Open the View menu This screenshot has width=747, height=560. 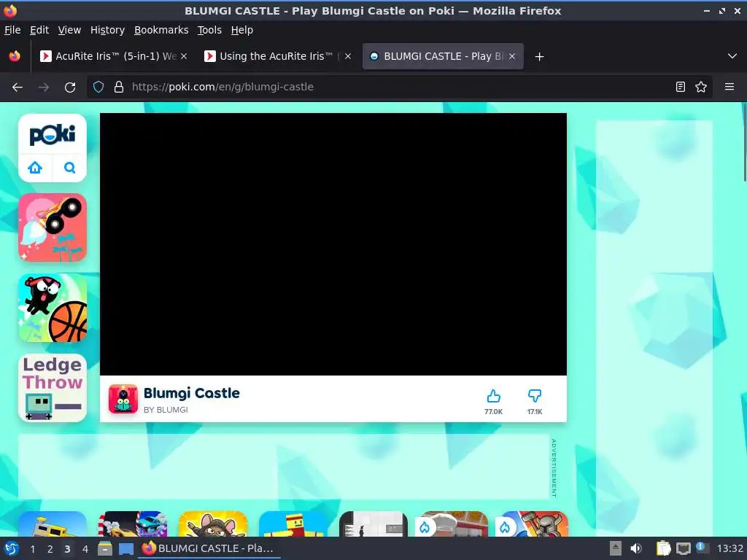point(69,30)
